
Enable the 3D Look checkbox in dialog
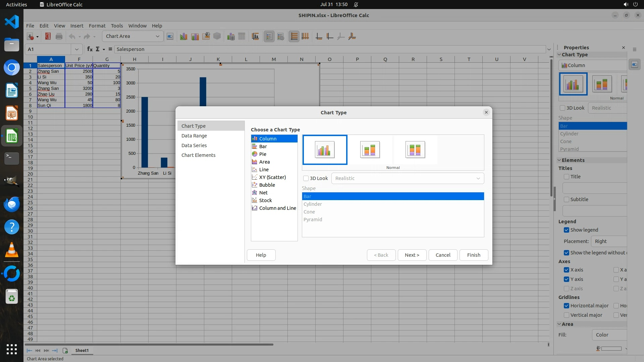(x=306, y=178)
